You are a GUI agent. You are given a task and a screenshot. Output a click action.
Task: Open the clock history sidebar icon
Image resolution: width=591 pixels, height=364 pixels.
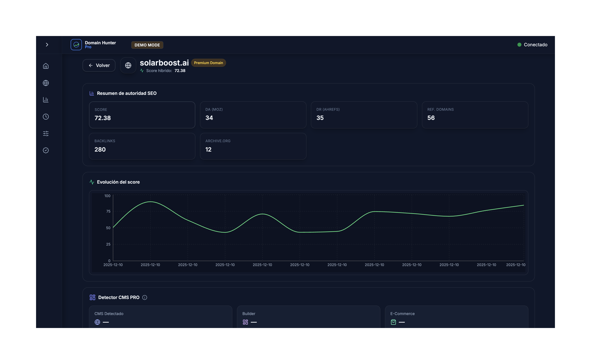coord(46,116)
